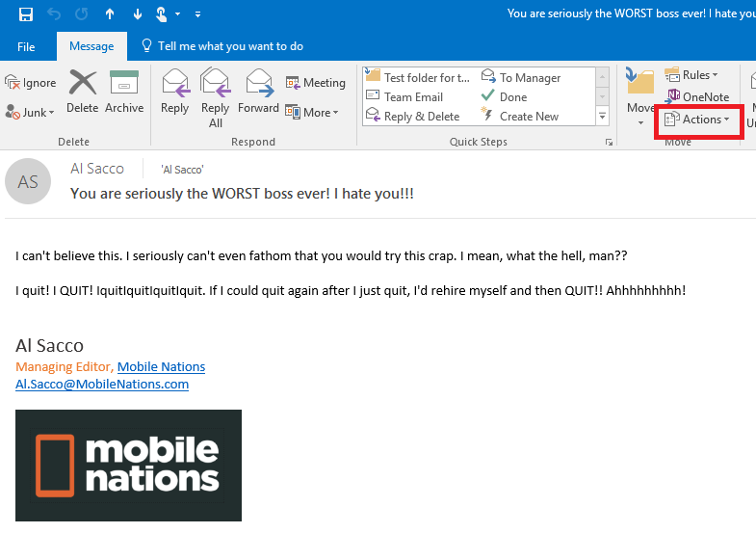This screenshot has height=560, width=756.
Task: Click the Mobile Nations logo image
Action: pyautogui.click(x=128, y=466)
